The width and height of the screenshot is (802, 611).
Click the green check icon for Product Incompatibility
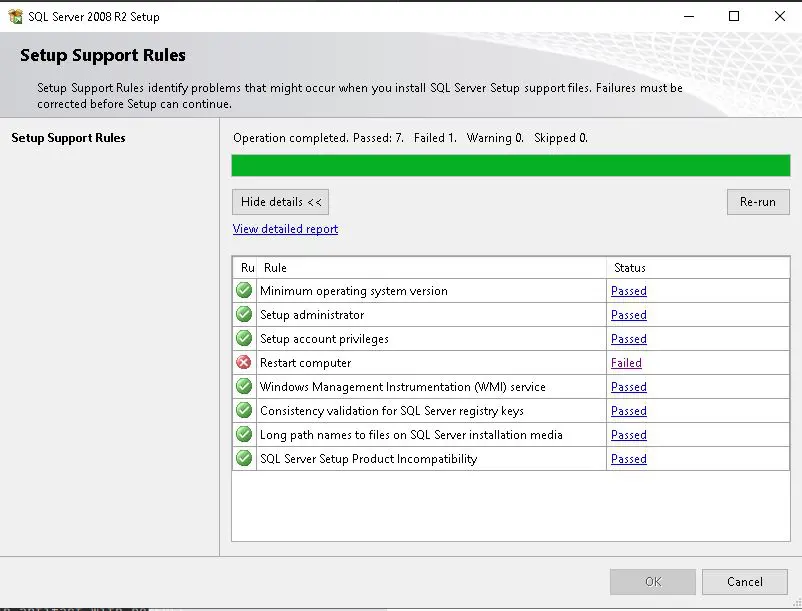[244, 459]
